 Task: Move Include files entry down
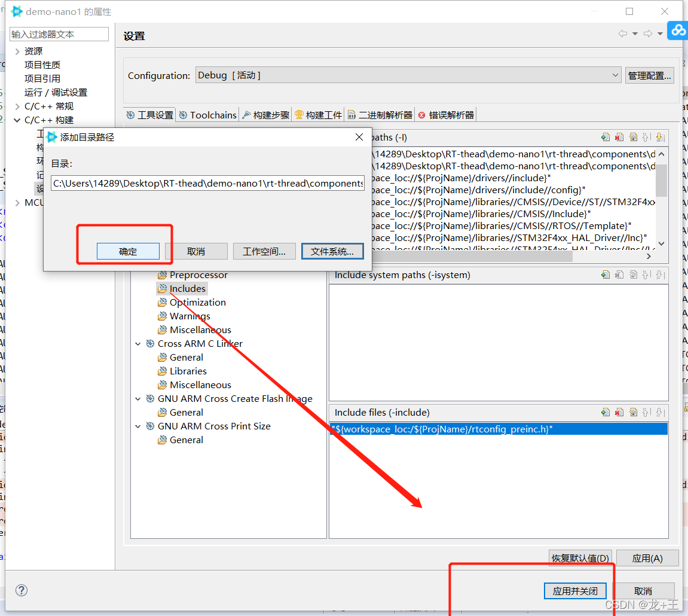pos(660,412)
